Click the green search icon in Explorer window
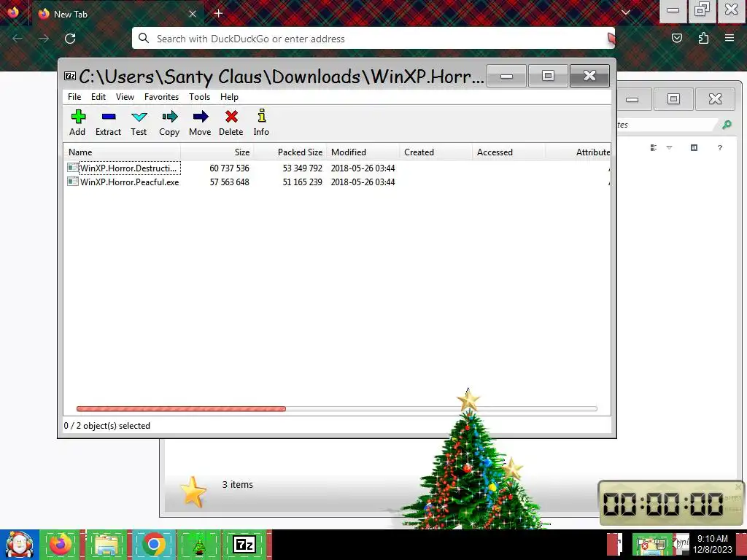Viewport: 747px width, 560px height. [727, 125]
